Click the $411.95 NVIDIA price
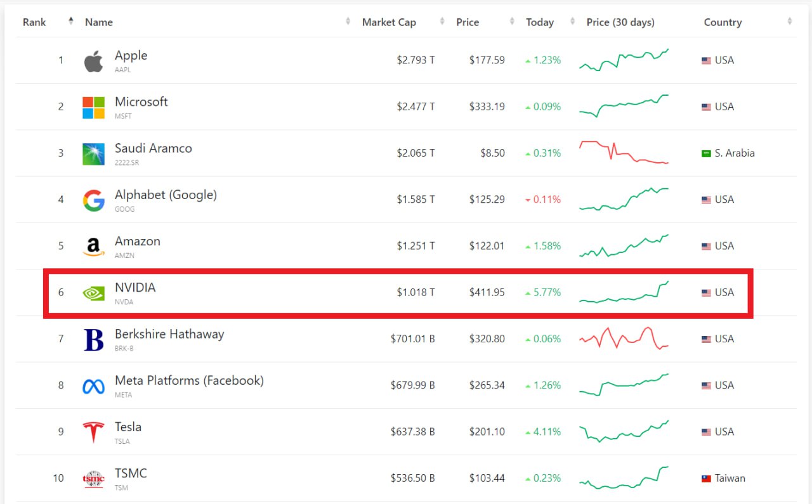The width and height of the screenshot is (812, 504). coord(487,293)
